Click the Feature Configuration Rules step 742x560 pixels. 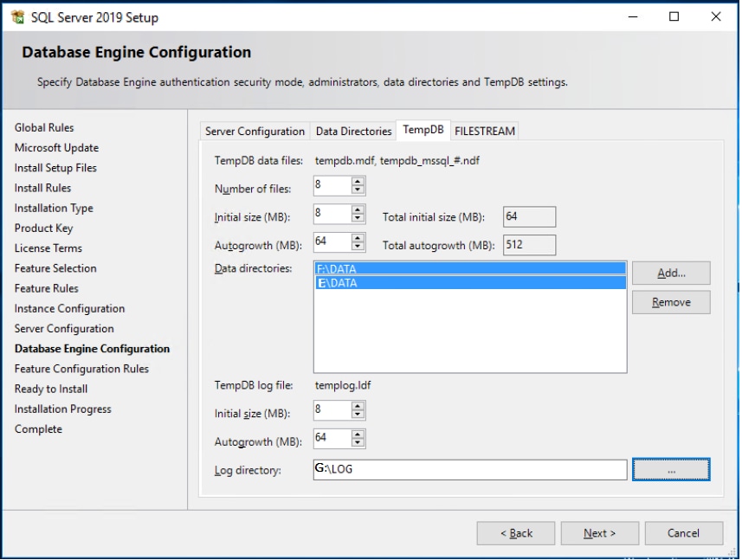[x=81, y=369]
